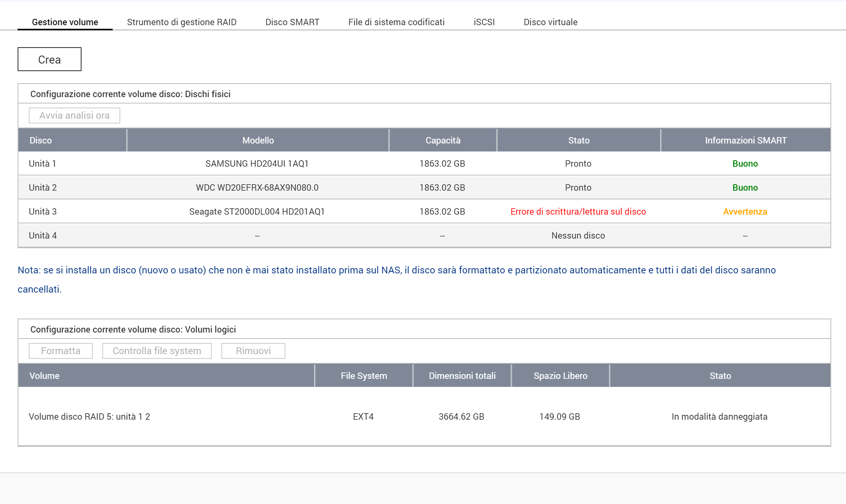This screenshot has height=504, width=846.
Task: Switch to Strumento di gestione RAID tab
Action: coord(181,22)
